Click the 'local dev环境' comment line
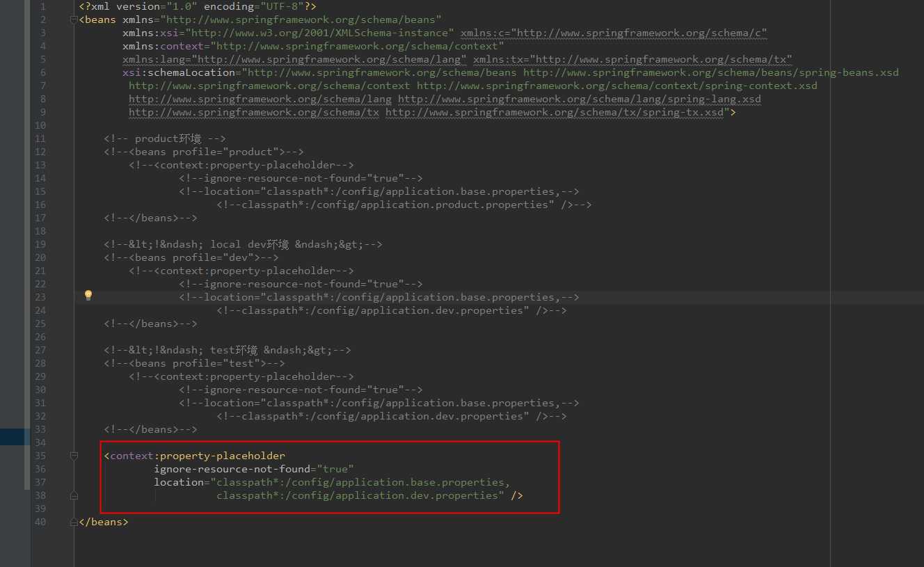Screen dimensions: 924x567 pyautogui.click(x=243, y=244)
